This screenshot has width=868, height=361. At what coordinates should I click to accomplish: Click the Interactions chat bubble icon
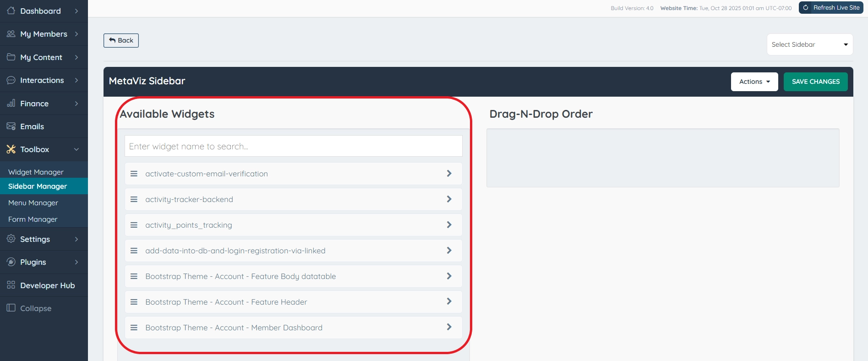[x=11, y=80]
